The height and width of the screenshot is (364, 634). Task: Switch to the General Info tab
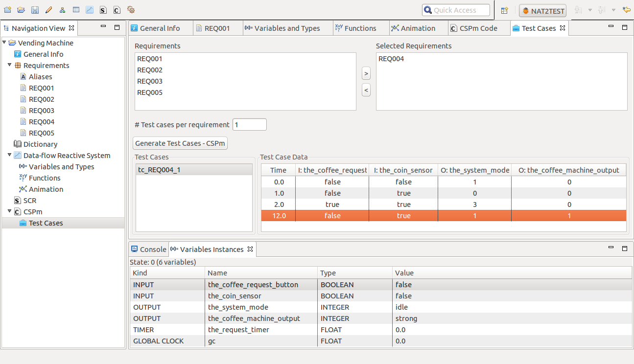pos(160,28)
